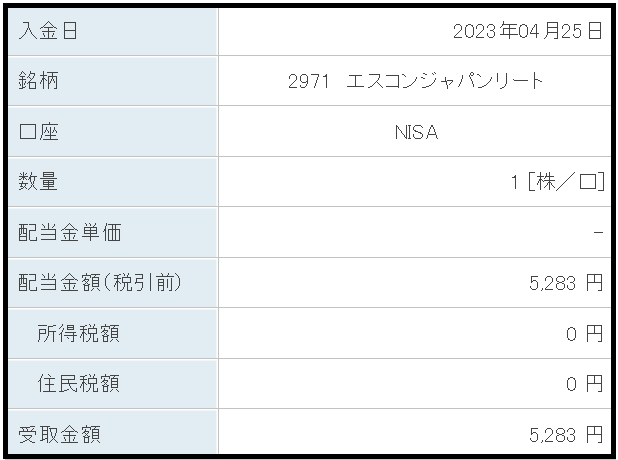618x460 pixels.
Task: Click the 銘柄 header cell
Action: (113, 81)
